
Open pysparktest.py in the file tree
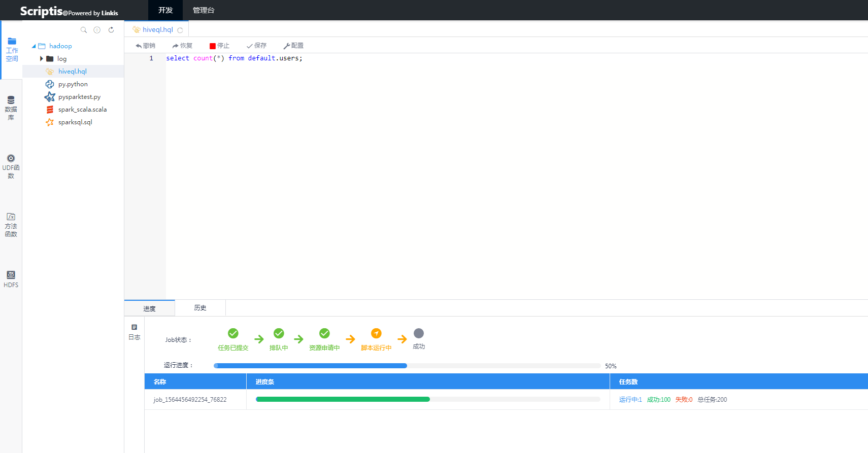coord(79,97)
